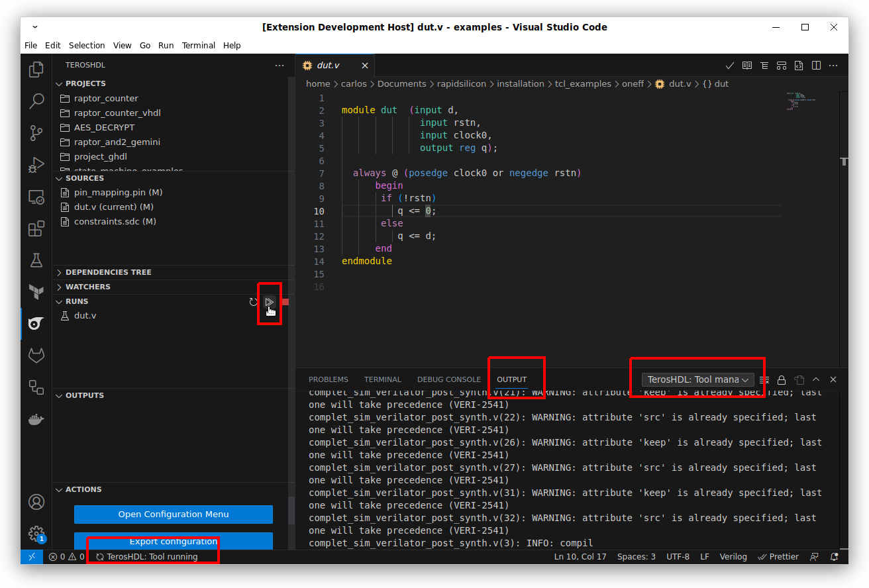Image resolution: width=869 pixels, height=588 pixels.
Task: Run all in RUNS section
Action: [x=269, y=302]
